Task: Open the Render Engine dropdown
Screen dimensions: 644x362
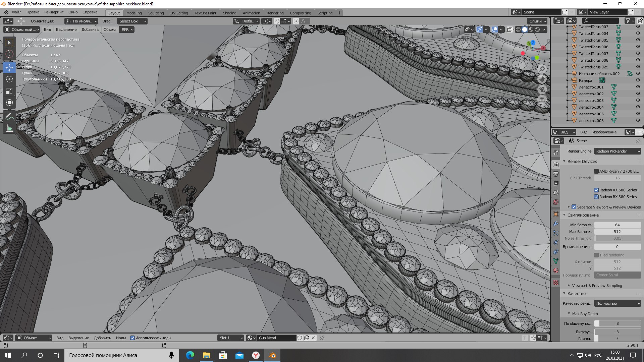Action: point(618,151)
